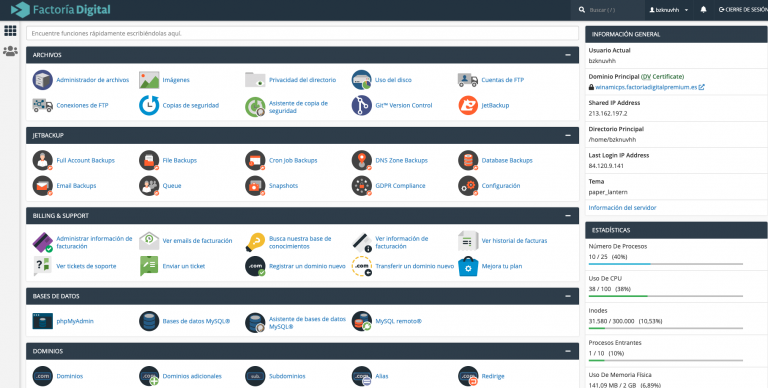Click the Número De Procesos progress bar
This screenshot has height=388, width=768.
tap(666, 264)
